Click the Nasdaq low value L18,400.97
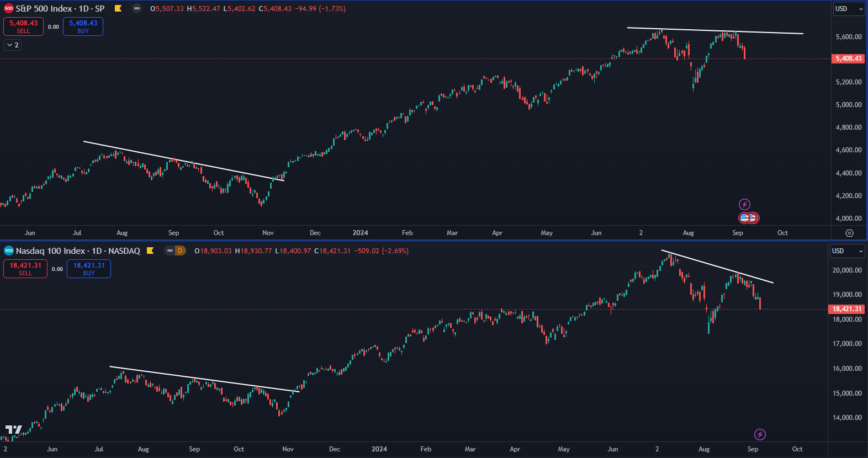The image size is (868, 458). coord(293,251)
